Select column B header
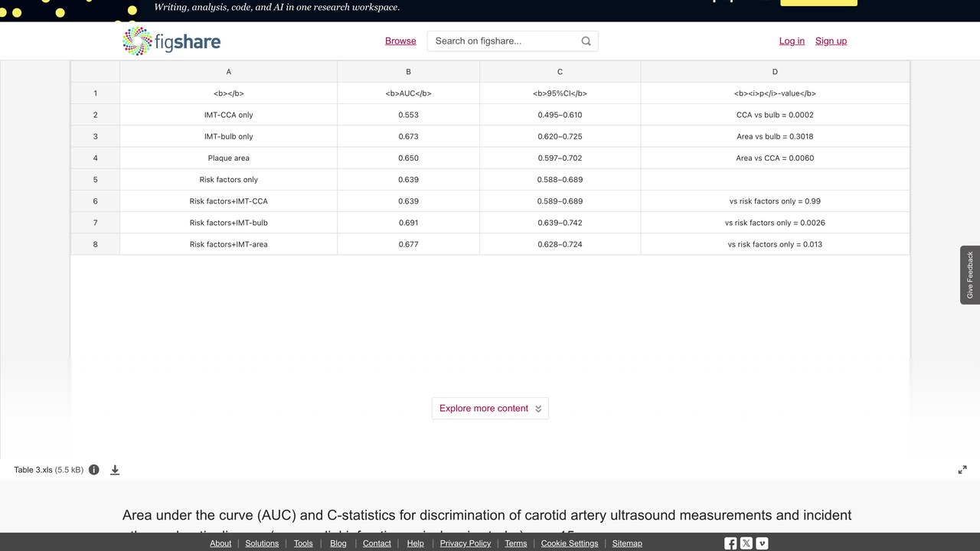Viewport: 980px width, 551px height. [409, 72]
